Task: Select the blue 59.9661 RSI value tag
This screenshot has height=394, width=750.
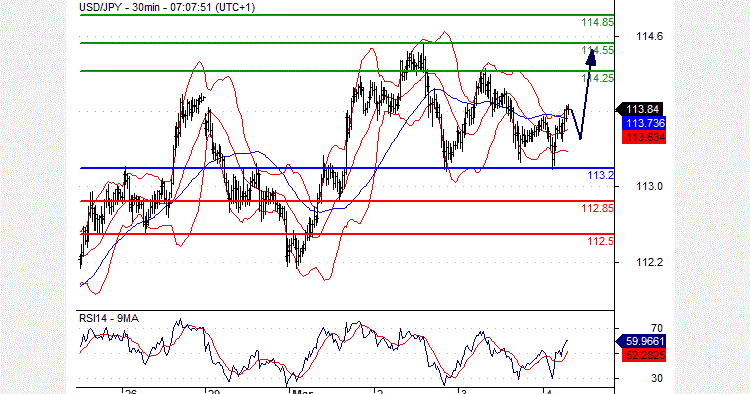Action: [640, 341]
